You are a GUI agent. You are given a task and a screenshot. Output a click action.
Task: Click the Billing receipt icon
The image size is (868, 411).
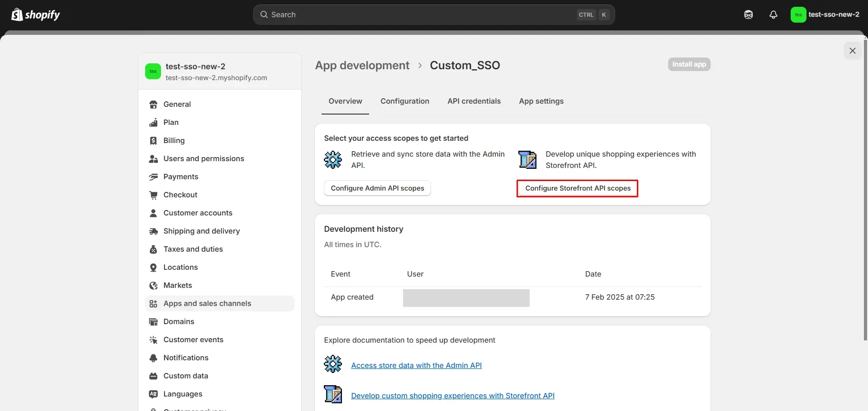click(153, 141)
